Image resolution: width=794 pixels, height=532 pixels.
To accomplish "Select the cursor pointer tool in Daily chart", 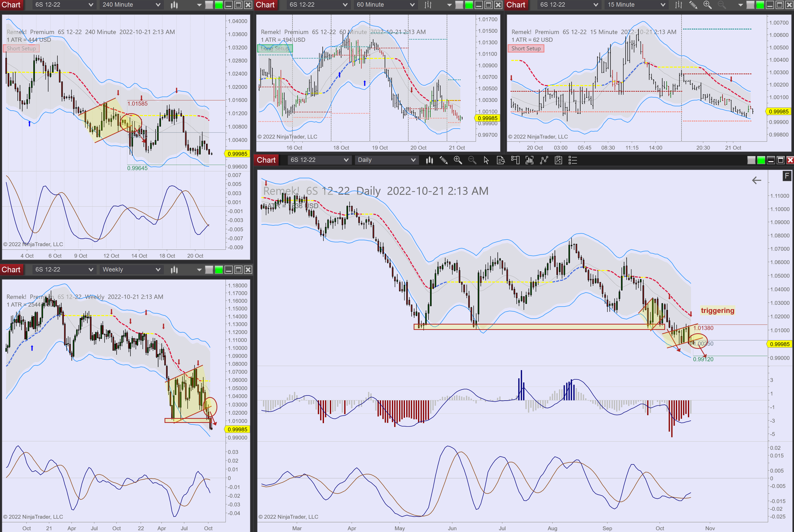I will point(486,160).
